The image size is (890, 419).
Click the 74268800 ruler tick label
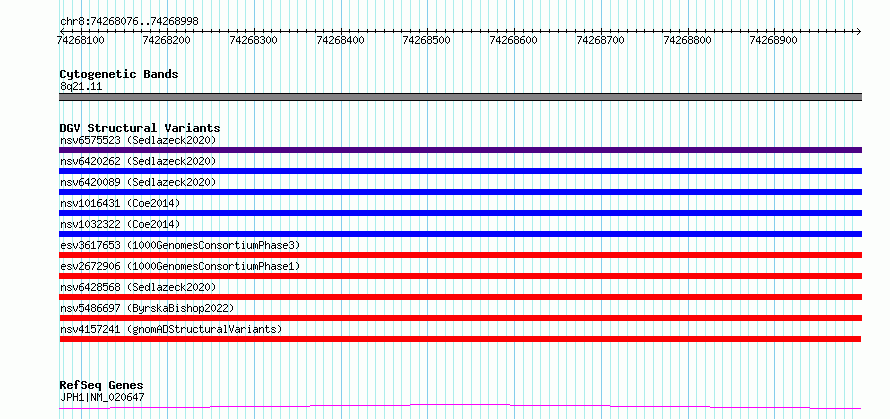687,40
